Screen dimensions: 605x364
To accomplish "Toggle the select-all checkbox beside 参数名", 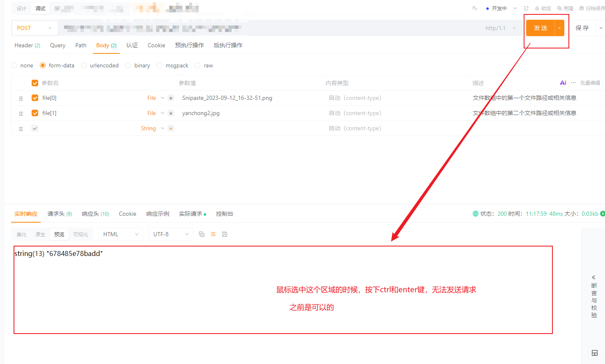I will coord(35,83).
